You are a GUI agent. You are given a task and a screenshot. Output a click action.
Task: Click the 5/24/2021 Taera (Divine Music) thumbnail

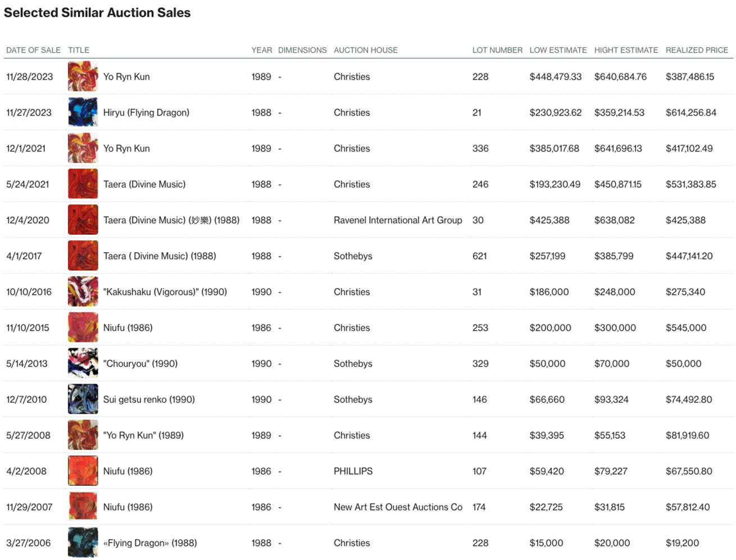(83, 184)
